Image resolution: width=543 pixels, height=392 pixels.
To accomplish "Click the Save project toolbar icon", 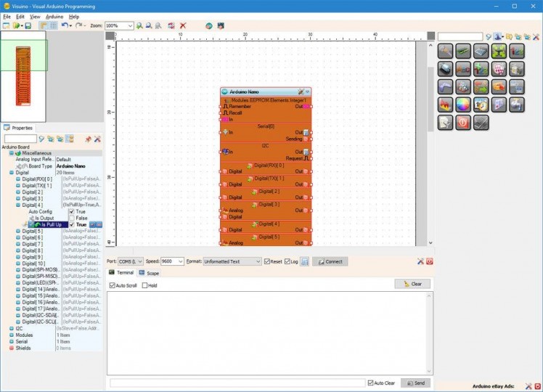I will coord(28,25).
